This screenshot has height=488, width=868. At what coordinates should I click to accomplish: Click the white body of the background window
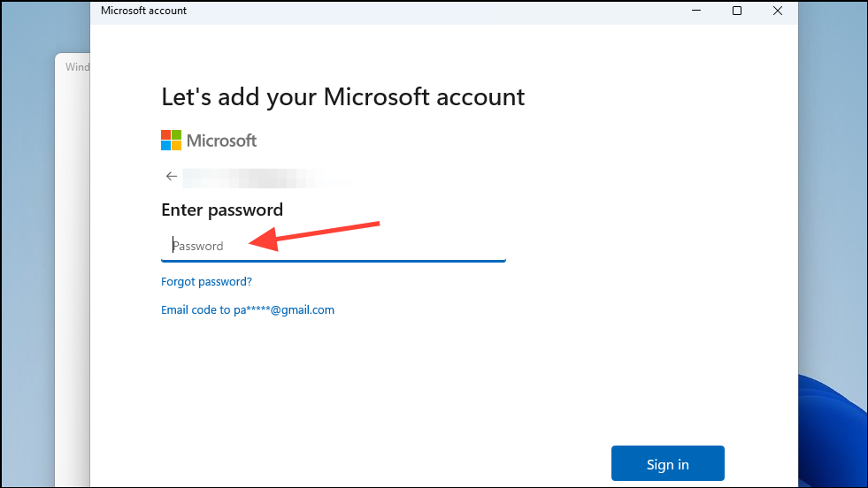coord(73,277)
